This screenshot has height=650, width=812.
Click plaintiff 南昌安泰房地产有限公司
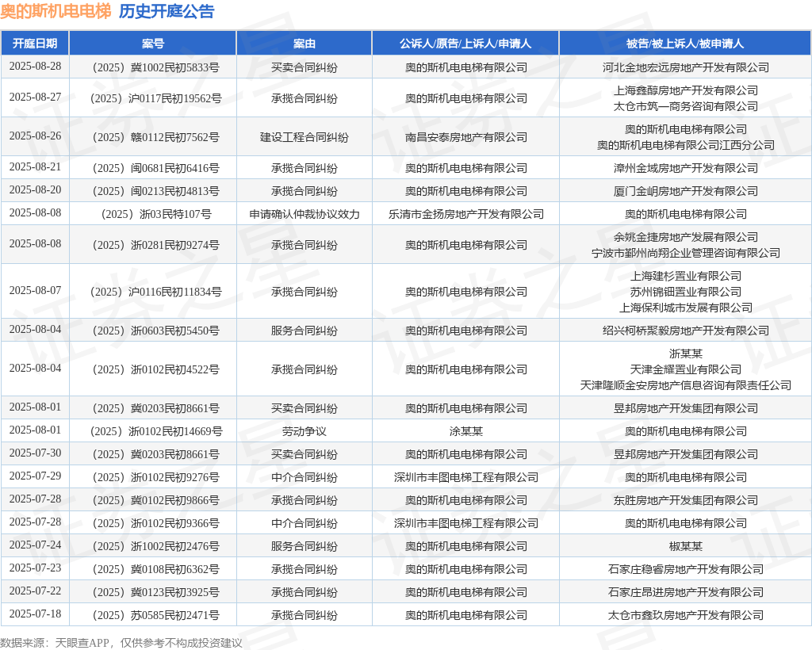point(465,137)
